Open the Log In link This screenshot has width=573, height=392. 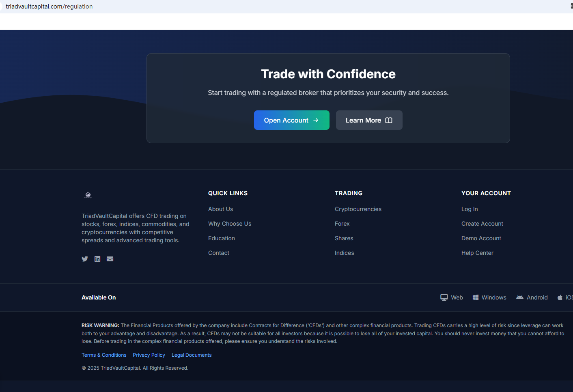[x=470, y=209]
